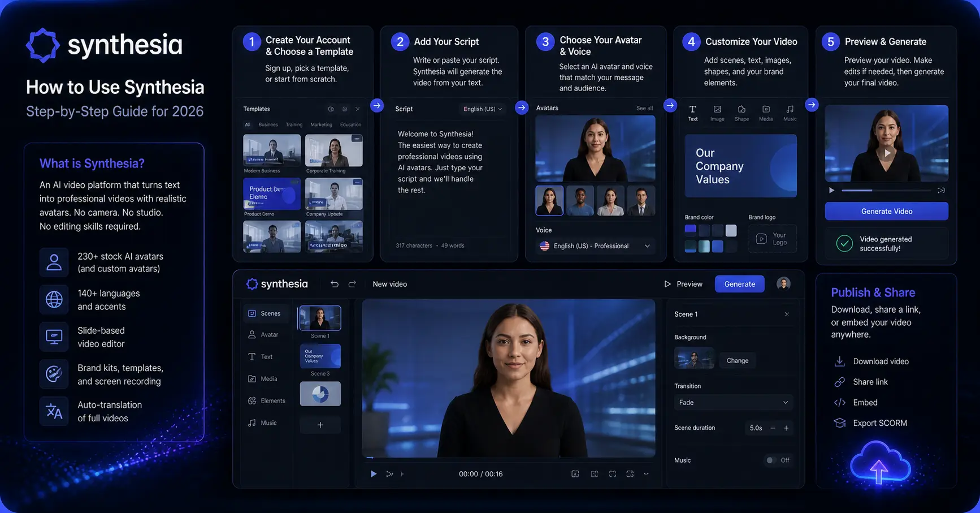Click the synthesia logo in the editor top bar
Viewport: 980px width, 513px height.
pos(277,284)
